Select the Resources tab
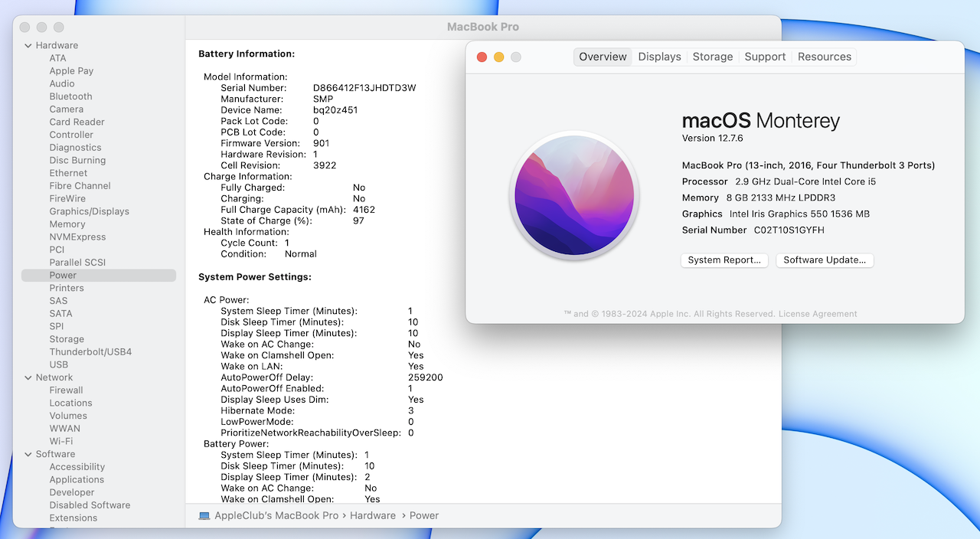The width and height of the screenshot is (980, 539). [x=824, y=57]
